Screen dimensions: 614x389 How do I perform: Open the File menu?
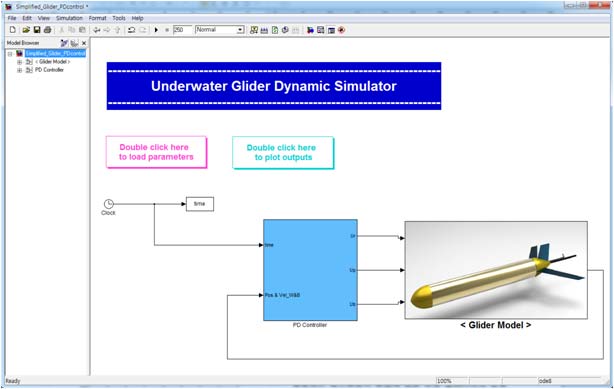pyautogui.click(x=12, y=18)
